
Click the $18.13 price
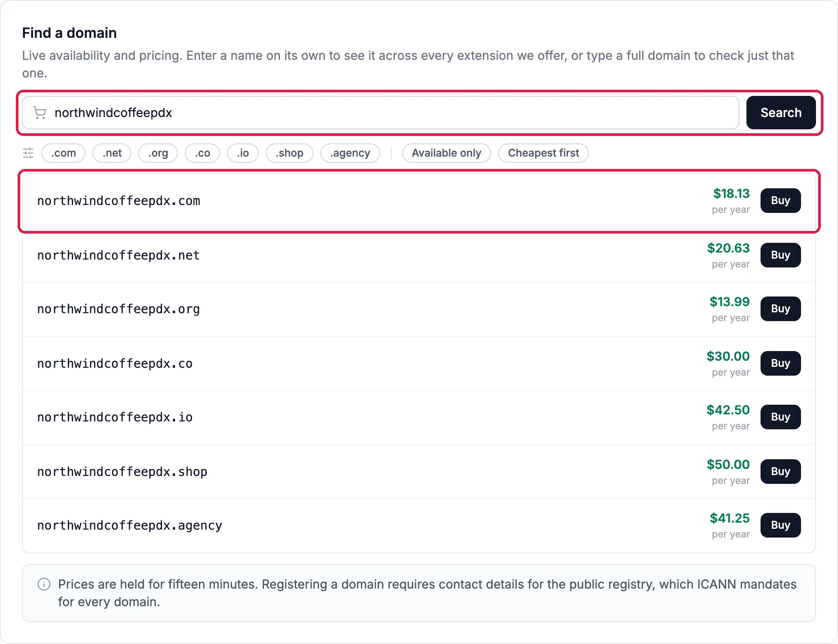[x=731, y=194]
